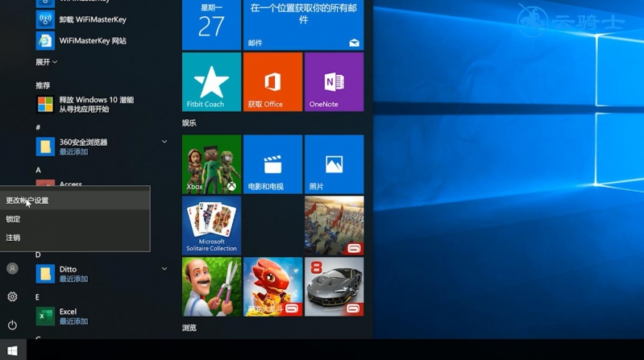Open the 电影和电视 tile
This screenshot has width=644, height=360.
272,164
